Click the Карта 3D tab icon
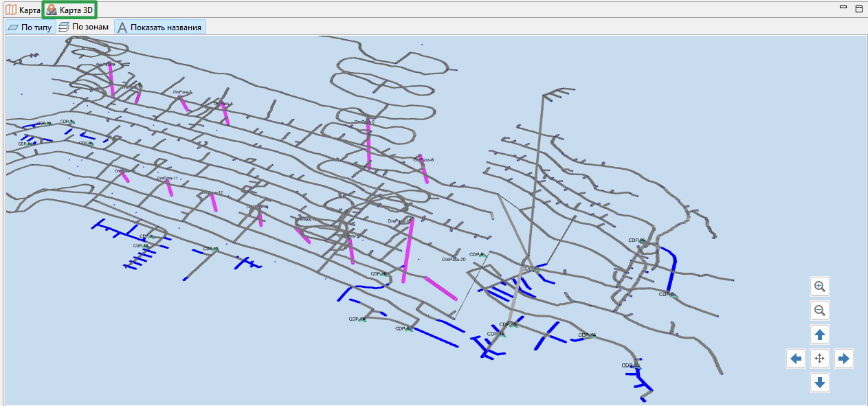868x406 pixels. tap(52, 10)
